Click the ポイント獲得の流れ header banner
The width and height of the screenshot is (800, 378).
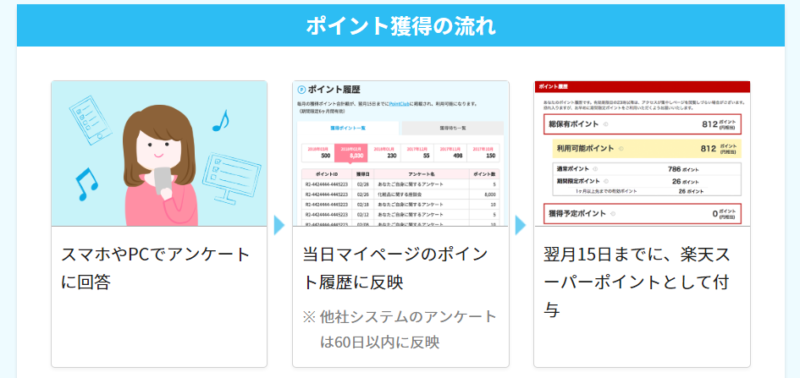pos(401,26)
